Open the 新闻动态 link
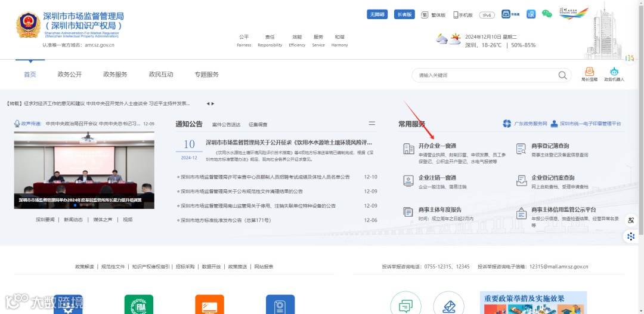The height and width of the screenshot is (314, 644). point(73,220)
